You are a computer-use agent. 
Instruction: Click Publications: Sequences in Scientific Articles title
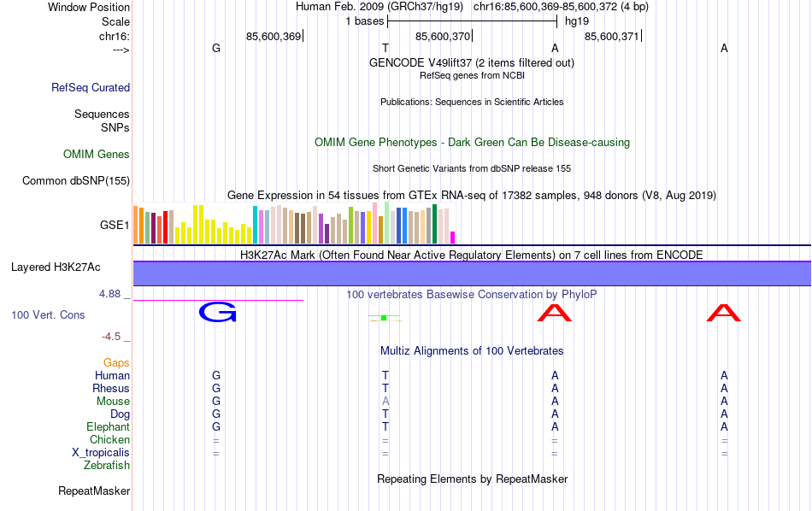click(x=472, y=102)
